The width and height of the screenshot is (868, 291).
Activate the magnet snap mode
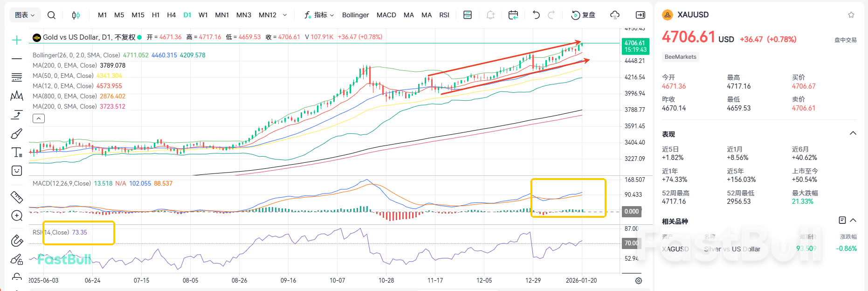17,240
